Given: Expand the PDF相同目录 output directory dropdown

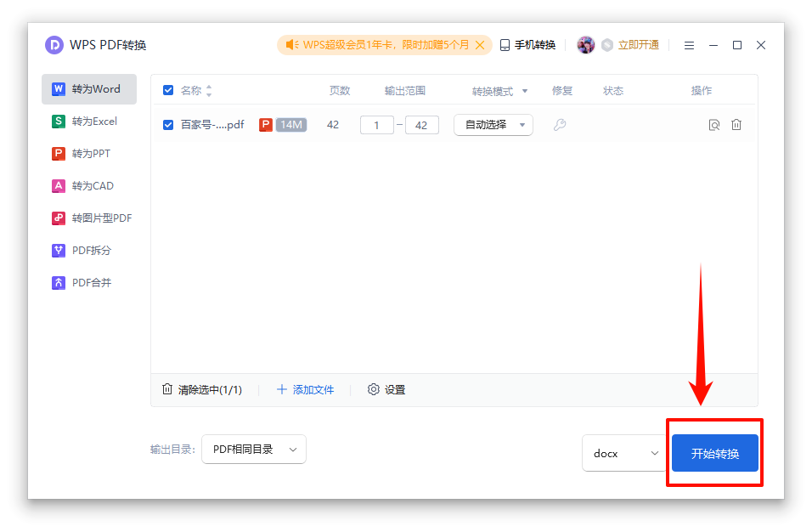Looking at the screenshot, I should pyautogui.click(x=253, y=450).
